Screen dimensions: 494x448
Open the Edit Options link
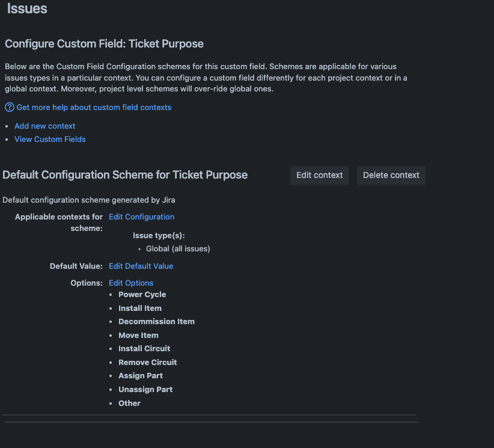pos(131,283)
